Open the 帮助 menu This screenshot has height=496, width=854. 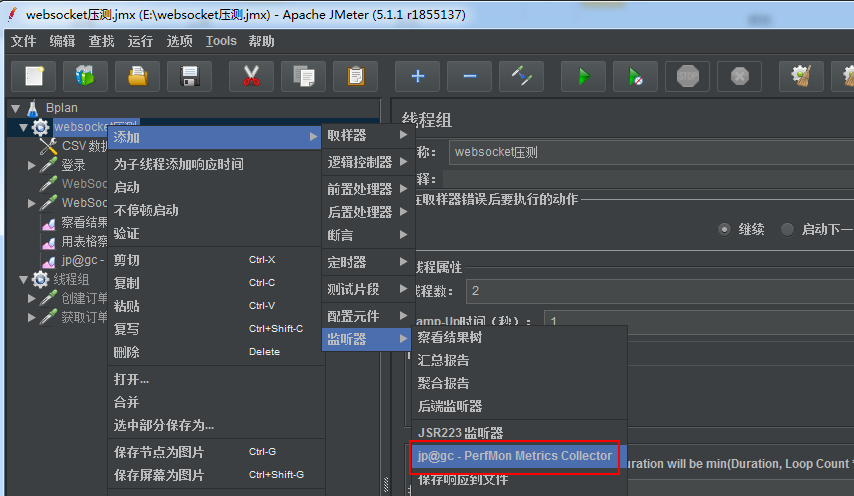coord(261,41)
